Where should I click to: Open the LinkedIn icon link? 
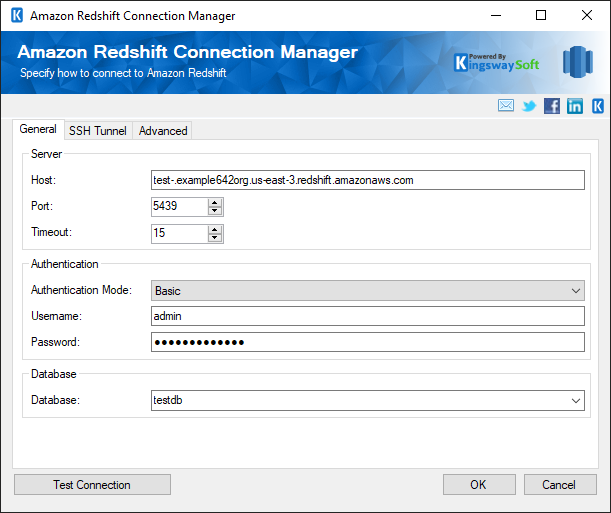pyautogui.click(x=575, y=106)
